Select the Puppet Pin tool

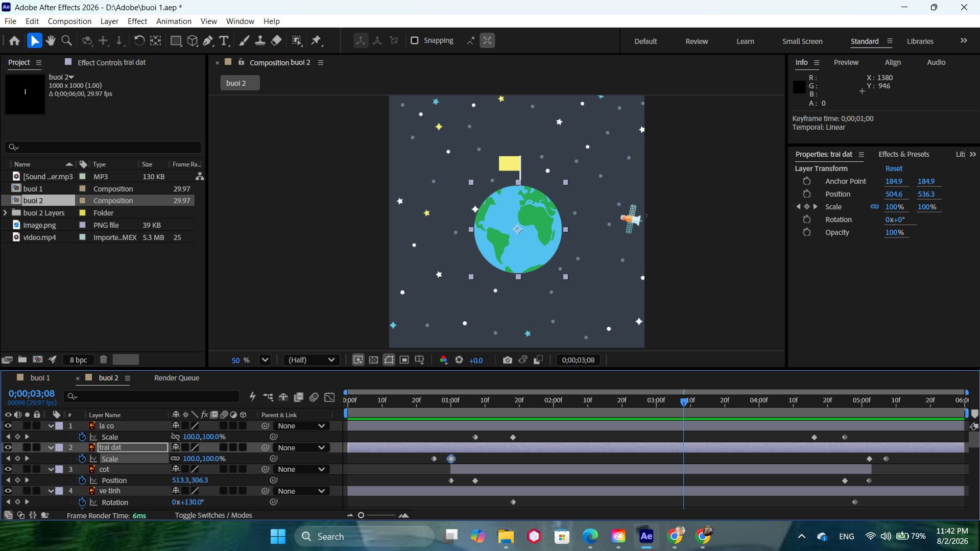pos(316,41)
